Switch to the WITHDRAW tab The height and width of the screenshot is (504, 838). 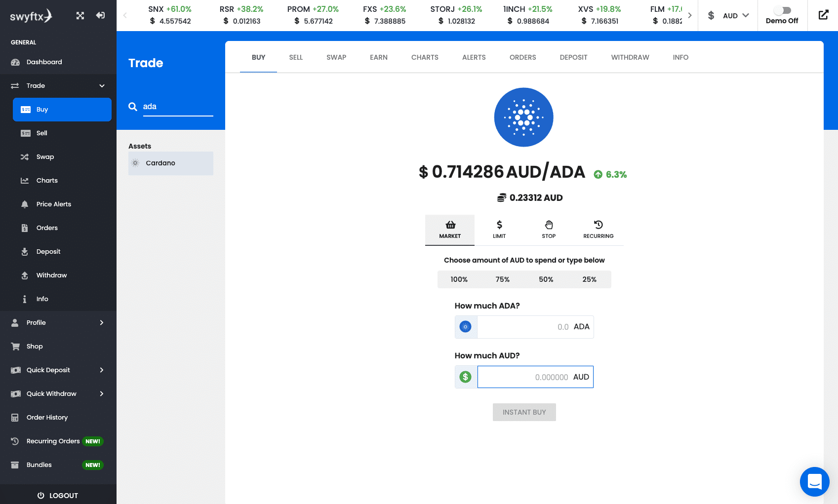[x=630, y=57]
